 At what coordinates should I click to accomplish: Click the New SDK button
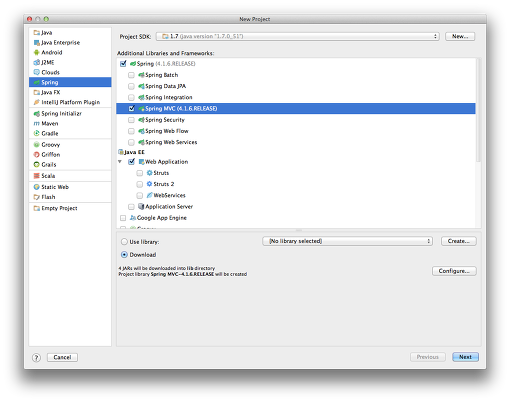[460, 36]
